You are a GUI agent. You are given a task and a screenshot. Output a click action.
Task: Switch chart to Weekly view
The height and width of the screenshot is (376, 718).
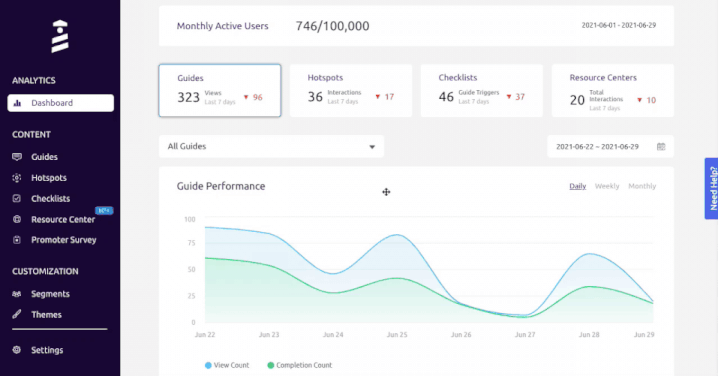tap(607, 186)
